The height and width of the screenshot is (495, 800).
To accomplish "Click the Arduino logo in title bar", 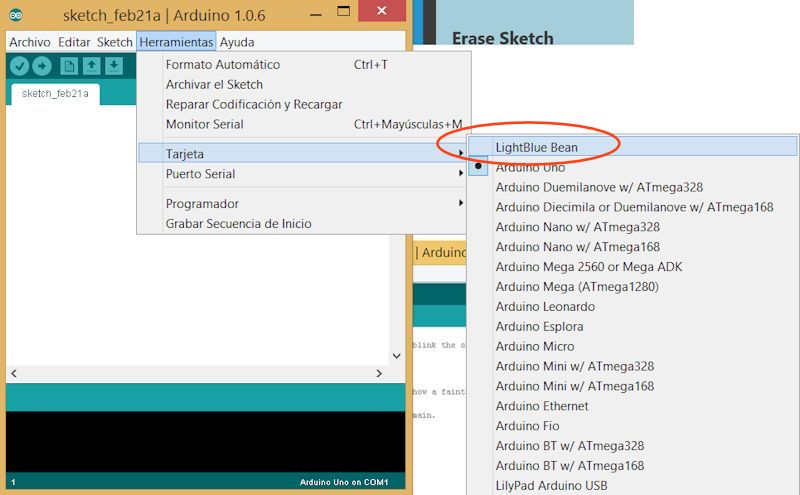I will [16, 15].
